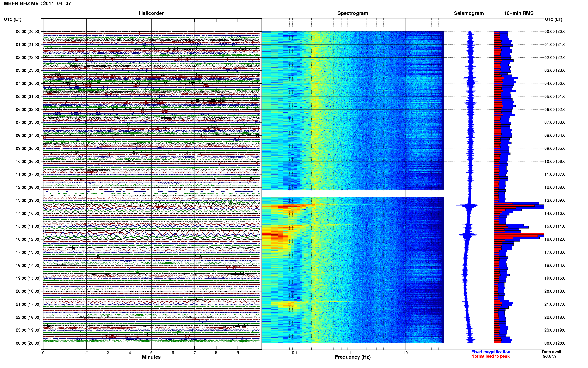Click the "1" tick on Frequency axis
The image size is (588, 368).
350,353
